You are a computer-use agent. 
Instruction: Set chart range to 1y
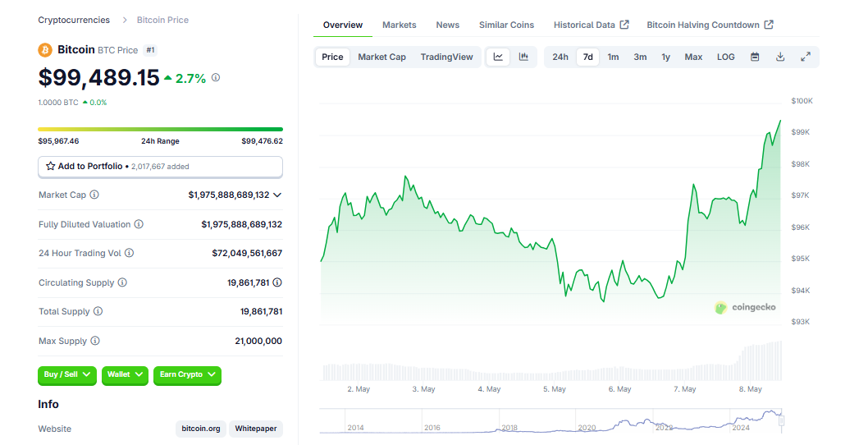(666, 57)
